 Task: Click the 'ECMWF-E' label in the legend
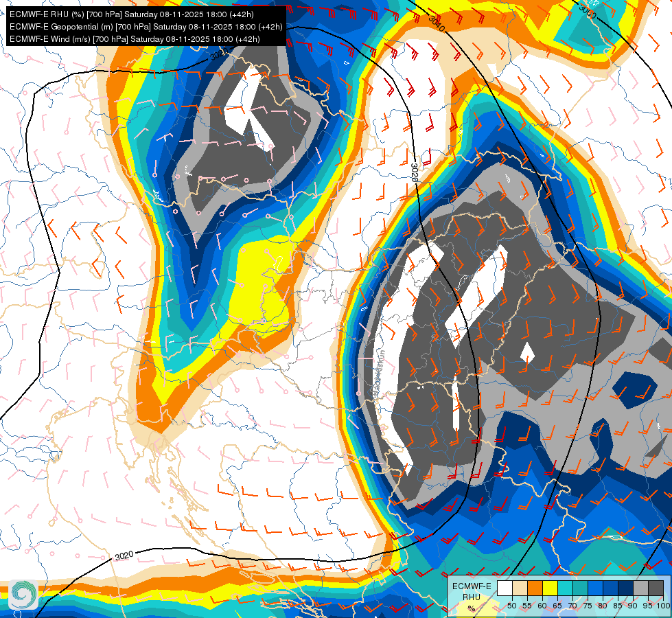[x=472, y=586]
